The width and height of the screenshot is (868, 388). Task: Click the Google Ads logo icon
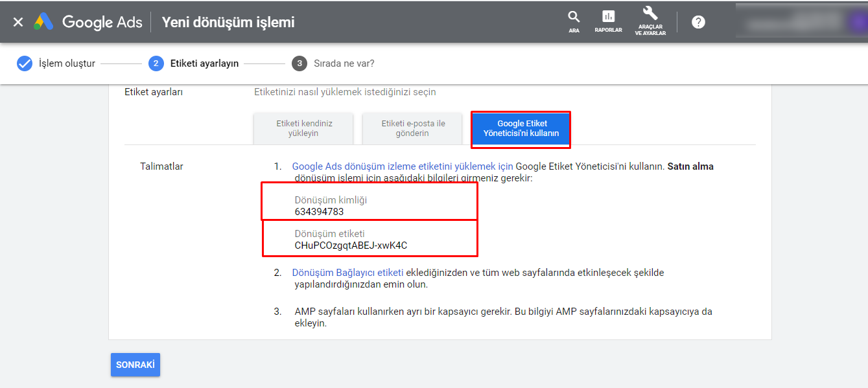pyautogui.click(x=44, y=22)
